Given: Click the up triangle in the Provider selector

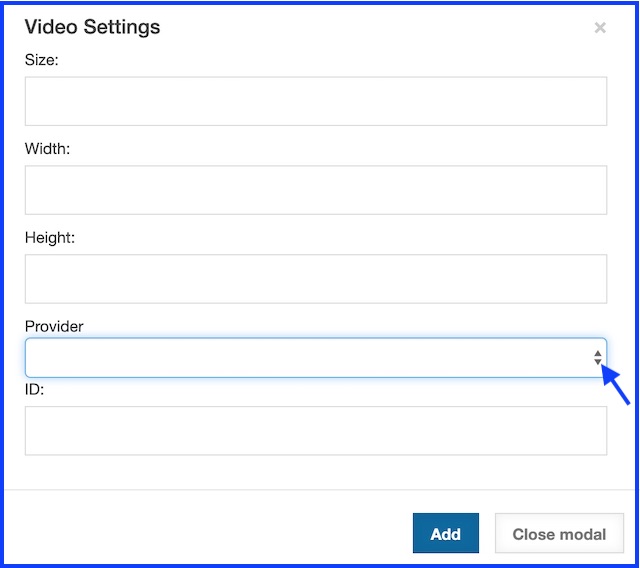Looking at the screenshot, I should 598,353.
